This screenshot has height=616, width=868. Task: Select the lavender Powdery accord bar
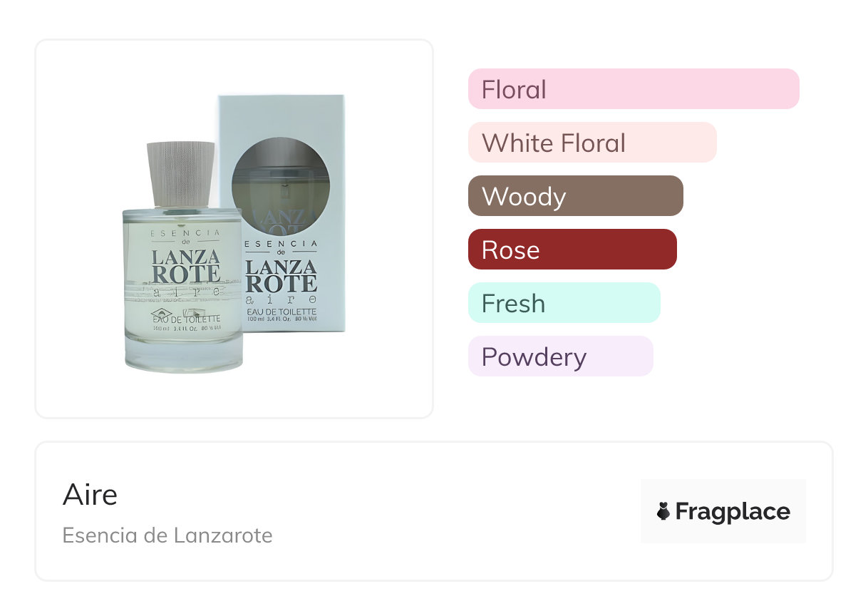pyautogui.click(x=560, y=356)
